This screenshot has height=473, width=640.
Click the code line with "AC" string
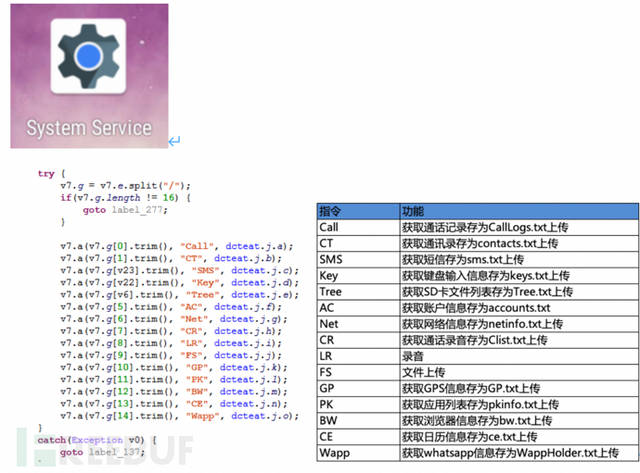pyautogui.click(x=171, y=307)
